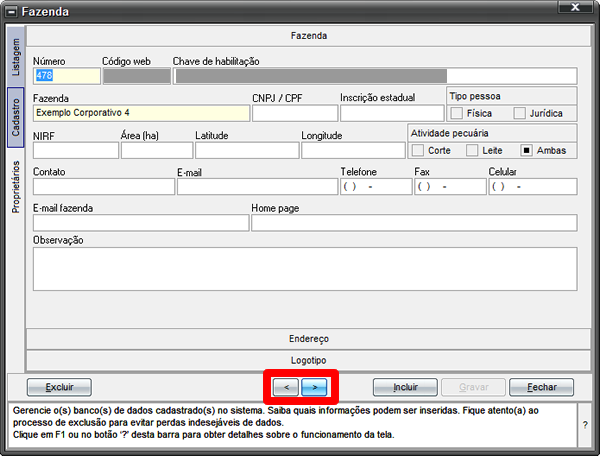
Task: Toggle the Ambas activity checkbox
Action: [x=526, y=150]
